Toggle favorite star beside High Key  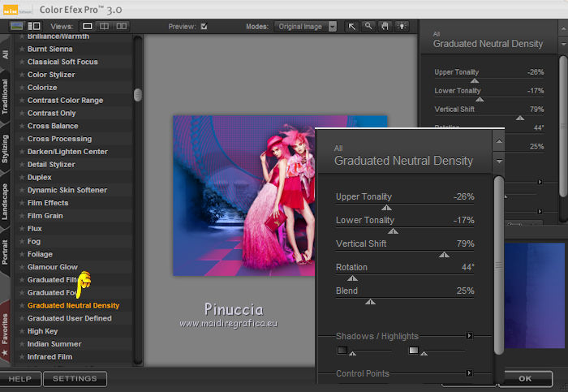[x=22, y=331]
